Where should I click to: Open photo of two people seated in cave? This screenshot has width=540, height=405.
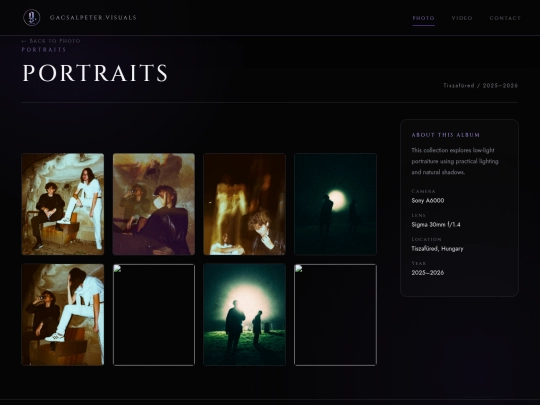[x=63, y=204]
